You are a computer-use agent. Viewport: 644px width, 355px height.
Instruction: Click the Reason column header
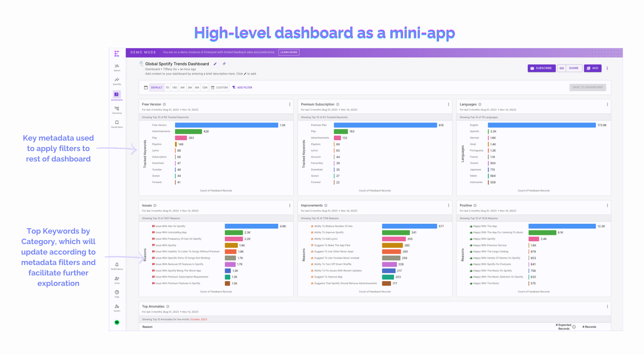[x=147, y=327]
